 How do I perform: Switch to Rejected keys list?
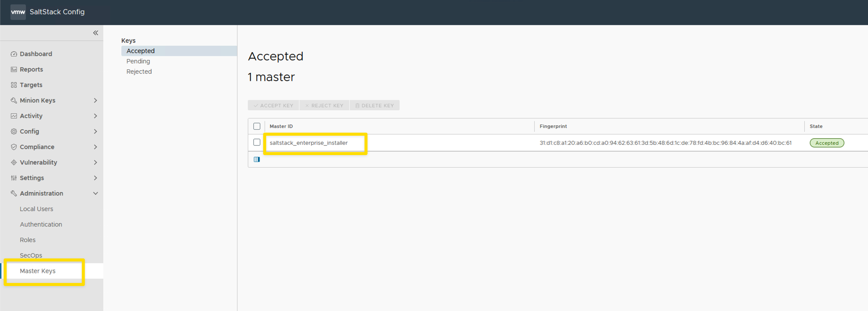[139, 72]
